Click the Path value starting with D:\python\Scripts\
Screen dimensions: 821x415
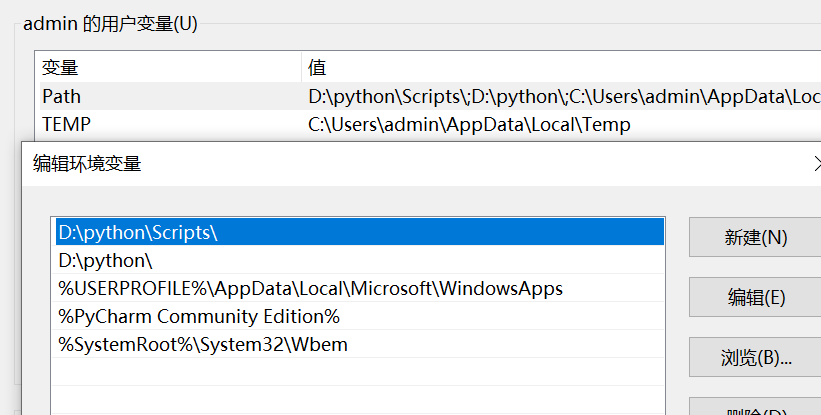(x=564, y=96)
